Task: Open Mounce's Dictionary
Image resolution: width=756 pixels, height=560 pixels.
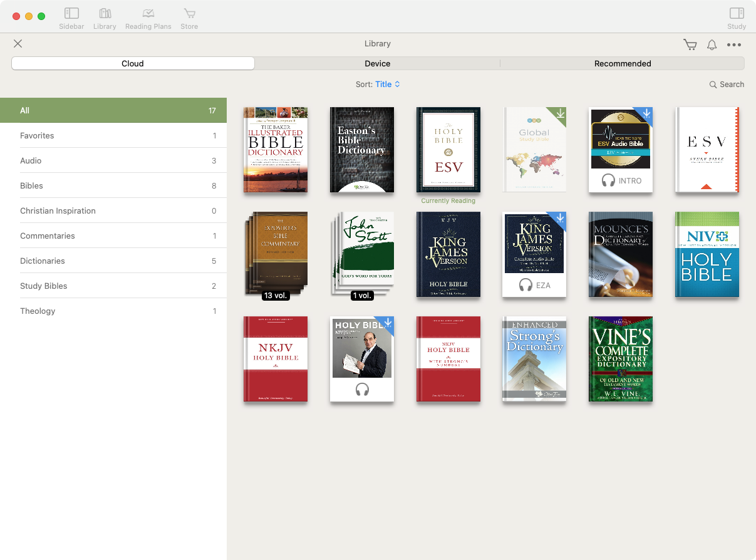Action: point(621,254)
